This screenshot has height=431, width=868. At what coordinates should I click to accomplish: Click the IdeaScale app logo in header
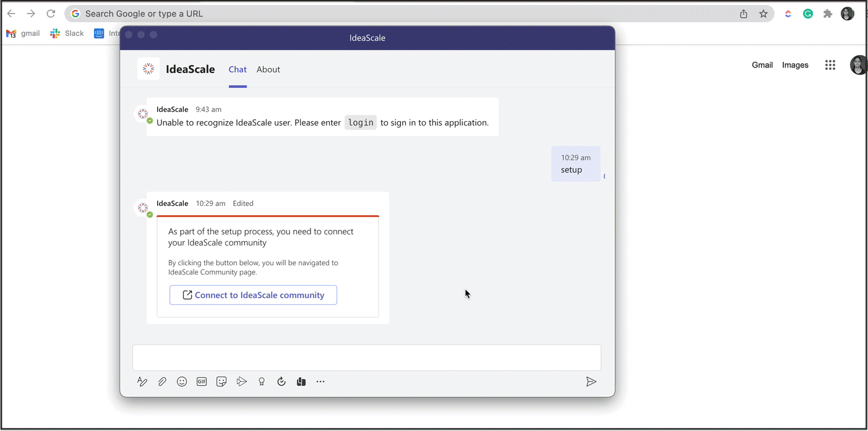[148, 69]
